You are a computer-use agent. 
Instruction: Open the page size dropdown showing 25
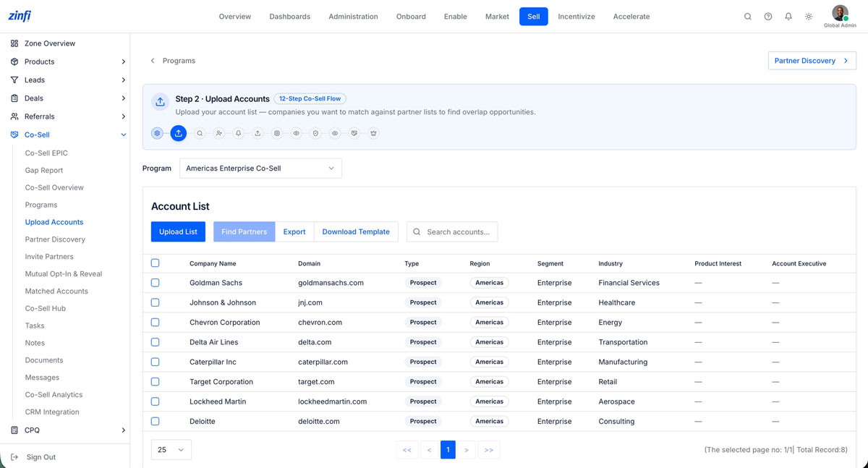click(171, 450)
